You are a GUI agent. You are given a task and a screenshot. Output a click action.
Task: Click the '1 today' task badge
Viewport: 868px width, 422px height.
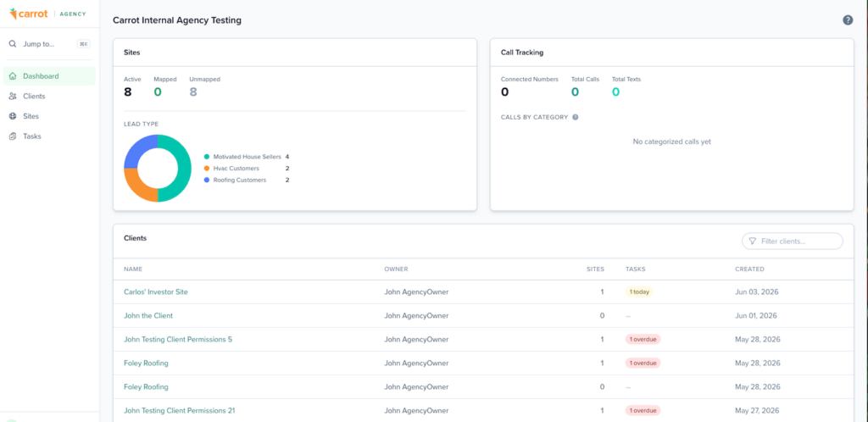pyautogui.click(x=639, y=292)
